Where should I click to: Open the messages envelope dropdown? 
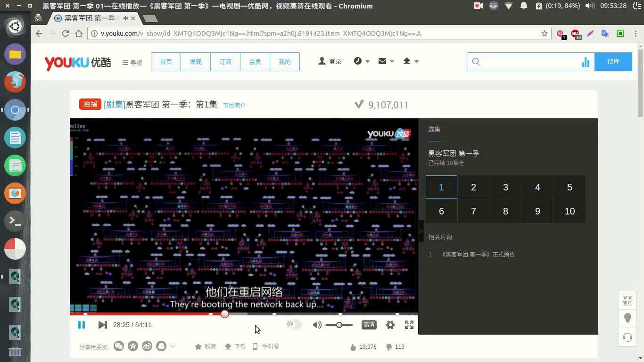pos(386,61)
